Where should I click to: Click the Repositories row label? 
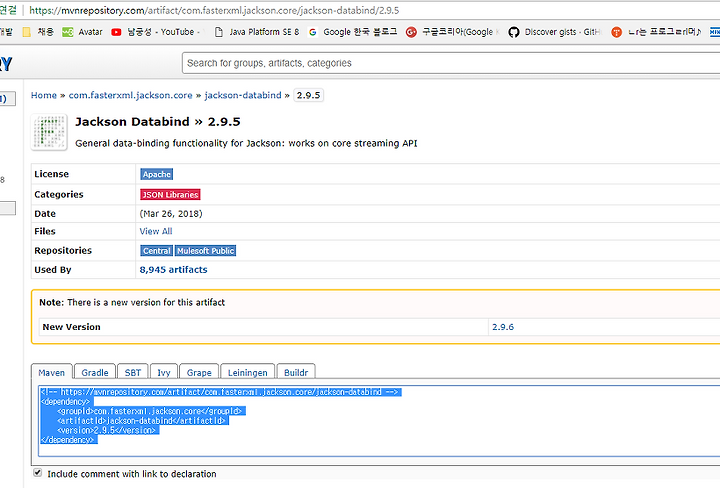[63, 251]
